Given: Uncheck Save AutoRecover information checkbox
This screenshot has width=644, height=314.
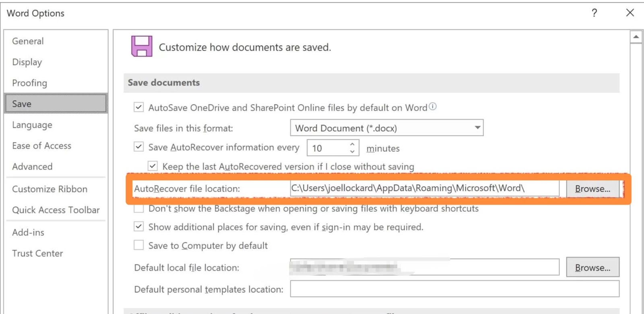Looking at the screenshot, I should point(139,147).
